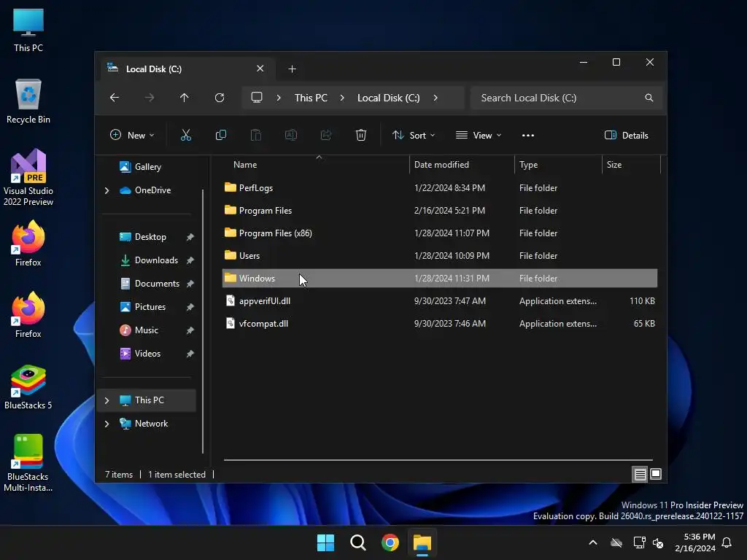747x560 pixels.
Task: Click the Share icon in toolbar
Action: point(326,135)
